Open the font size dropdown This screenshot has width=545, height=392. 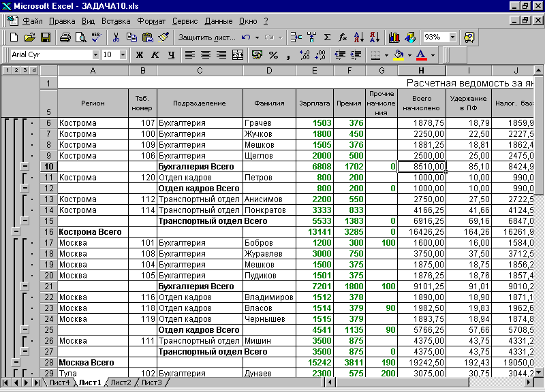[123, 55]
